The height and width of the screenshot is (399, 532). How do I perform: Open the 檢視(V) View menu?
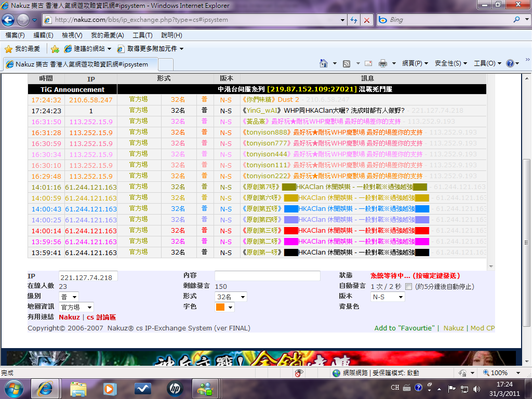[72, 35]
